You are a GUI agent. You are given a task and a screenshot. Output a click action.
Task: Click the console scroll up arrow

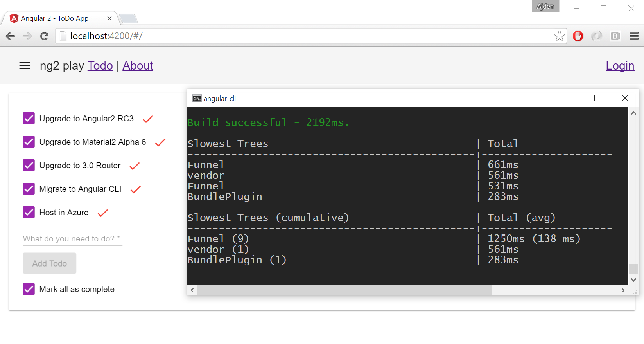[633, 113]
